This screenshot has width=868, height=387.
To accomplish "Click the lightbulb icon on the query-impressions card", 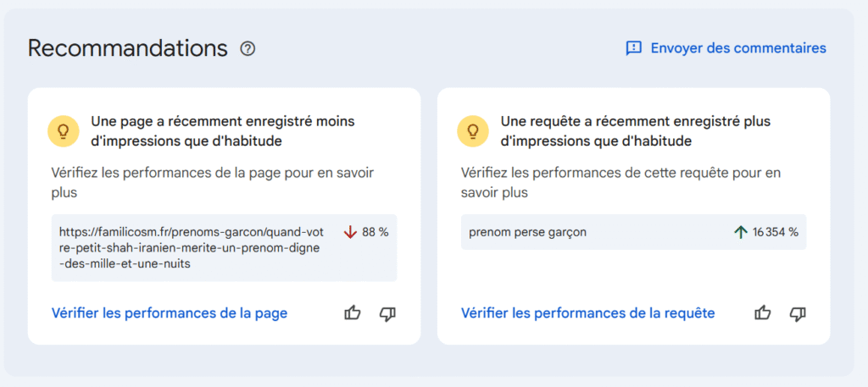I will (x=472, y=130).
